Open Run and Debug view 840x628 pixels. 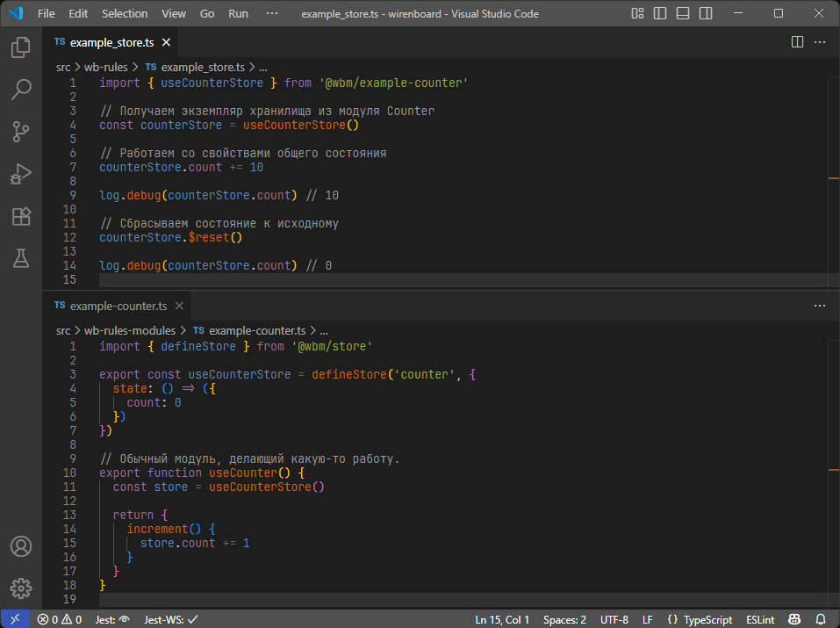coord(21,174)
